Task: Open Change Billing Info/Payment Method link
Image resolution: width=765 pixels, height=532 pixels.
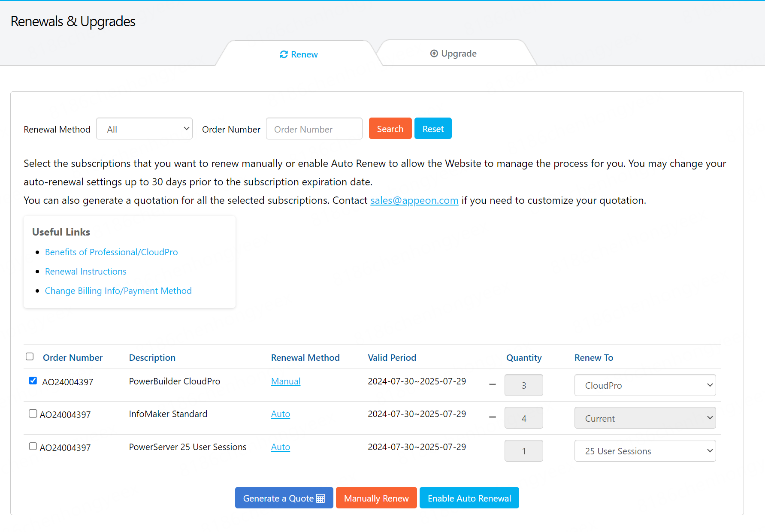Action: [x=118, y=291]
